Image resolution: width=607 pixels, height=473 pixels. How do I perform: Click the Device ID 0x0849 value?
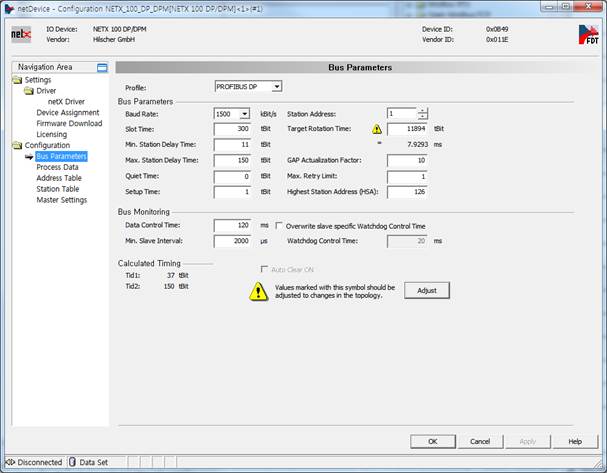pos(497,29)
